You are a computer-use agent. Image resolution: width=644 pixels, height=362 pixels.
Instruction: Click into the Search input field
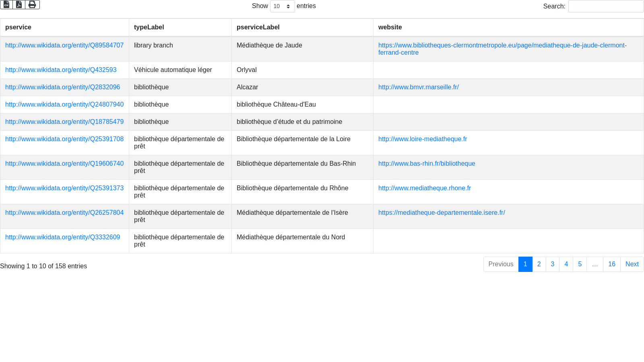tap(606, 6)
